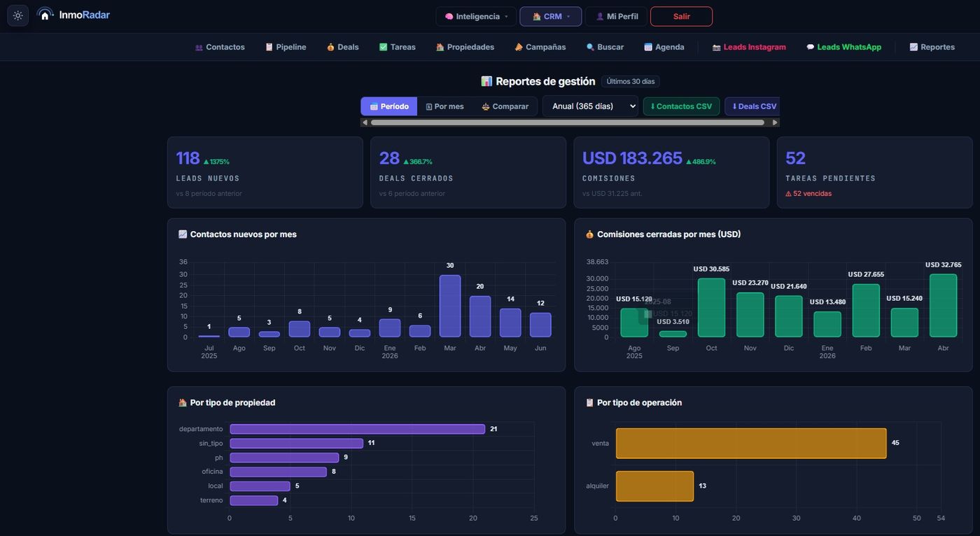
Task: Go to Propiedades
Action: click(x=465, y=47)
